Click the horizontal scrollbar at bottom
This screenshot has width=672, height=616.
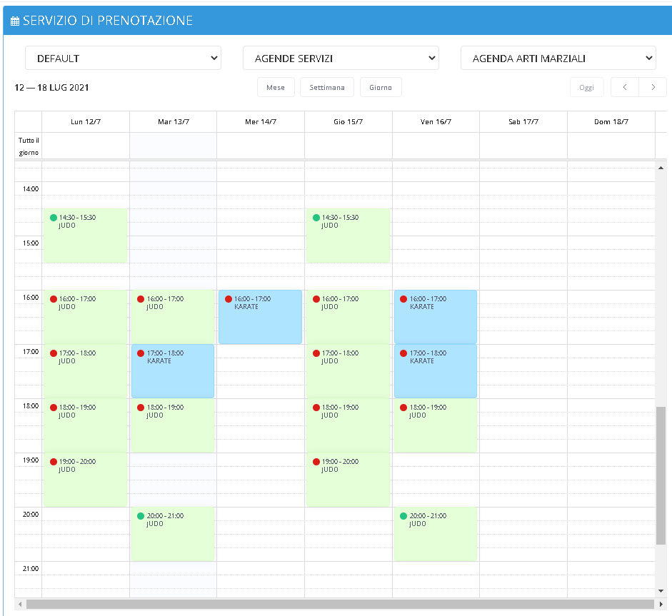pyautogui.click(x=336, y=605)
